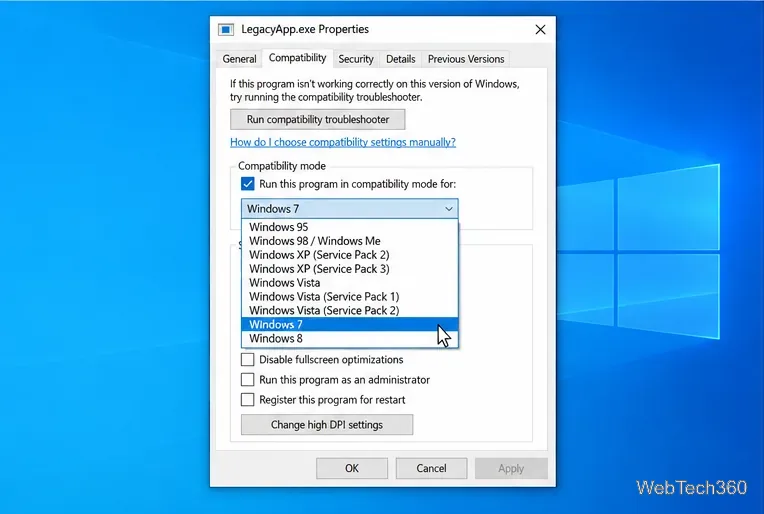Image resolution: width=764 pixels, height=514 pixels.
Task: Pick Windows Vista (Service Pack 1)
Action: coord(350,297)
